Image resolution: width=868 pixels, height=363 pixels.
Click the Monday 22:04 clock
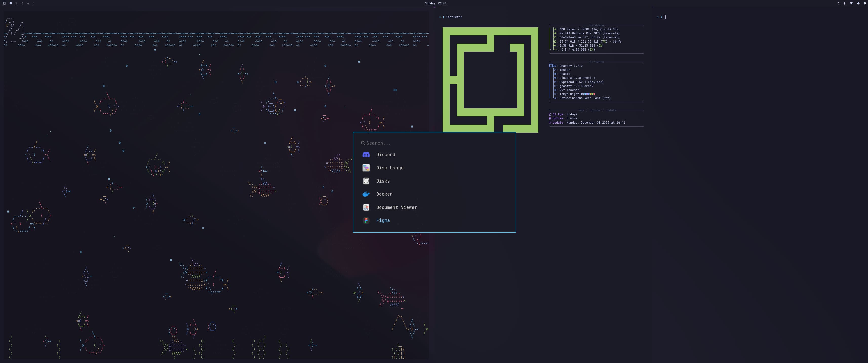pos(435,3)
